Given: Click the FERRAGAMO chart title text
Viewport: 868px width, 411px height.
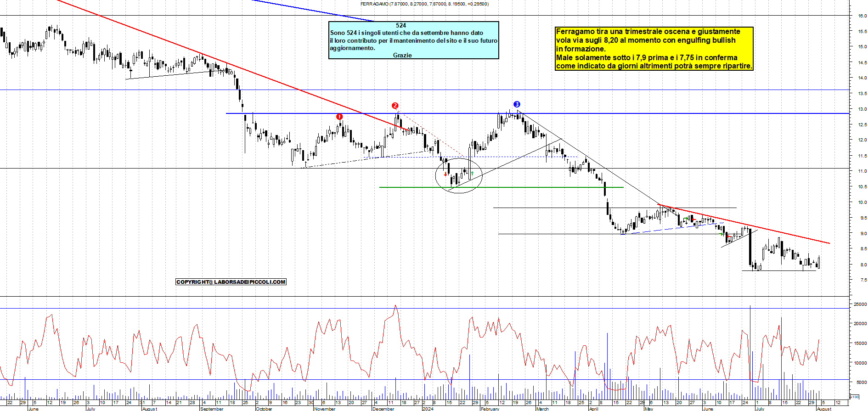Looking at the screenshot, I should 425,4.
